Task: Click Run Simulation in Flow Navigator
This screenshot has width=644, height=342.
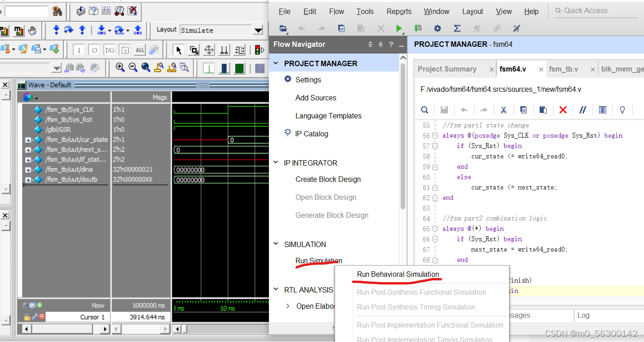Action: pyautogui.click(x=319, y=261)
